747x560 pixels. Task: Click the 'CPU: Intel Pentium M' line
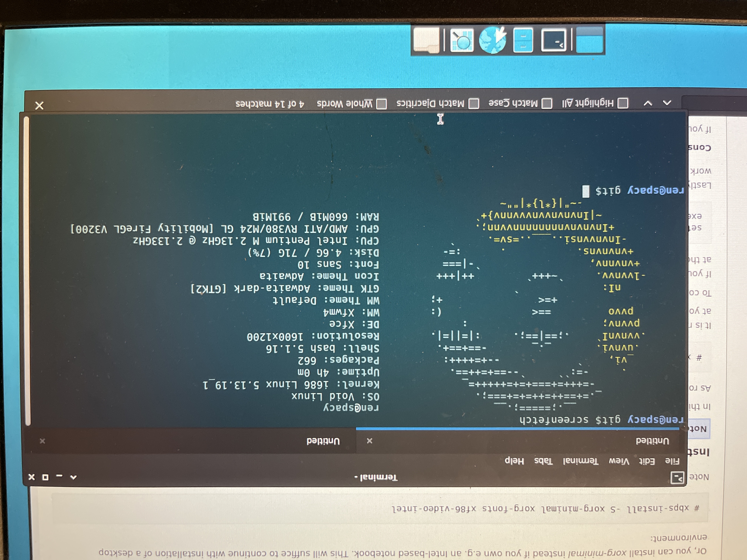point(256,241)
